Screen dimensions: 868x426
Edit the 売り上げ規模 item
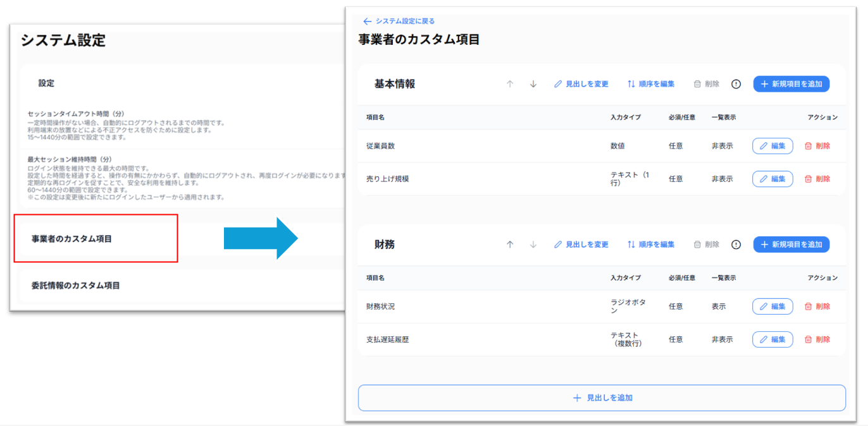coord(772,179)
